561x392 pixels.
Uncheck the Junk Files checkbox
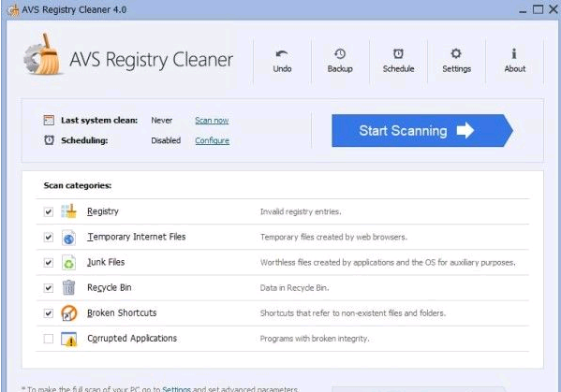(x=49, y=262)
